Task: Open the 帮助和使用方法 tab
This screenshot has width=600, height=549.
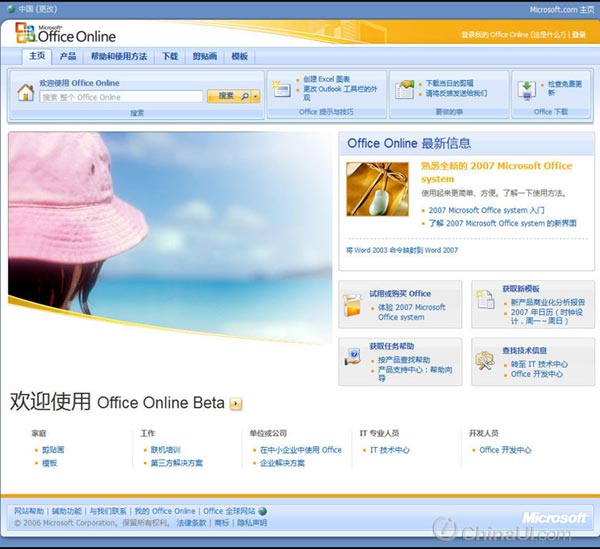Action: tap(119, 56)
